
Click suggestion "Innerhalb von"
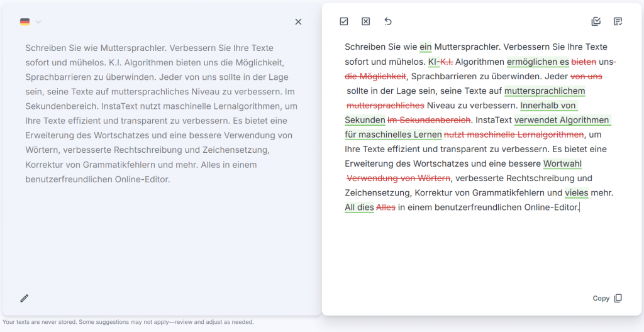[x=548, y=106]
